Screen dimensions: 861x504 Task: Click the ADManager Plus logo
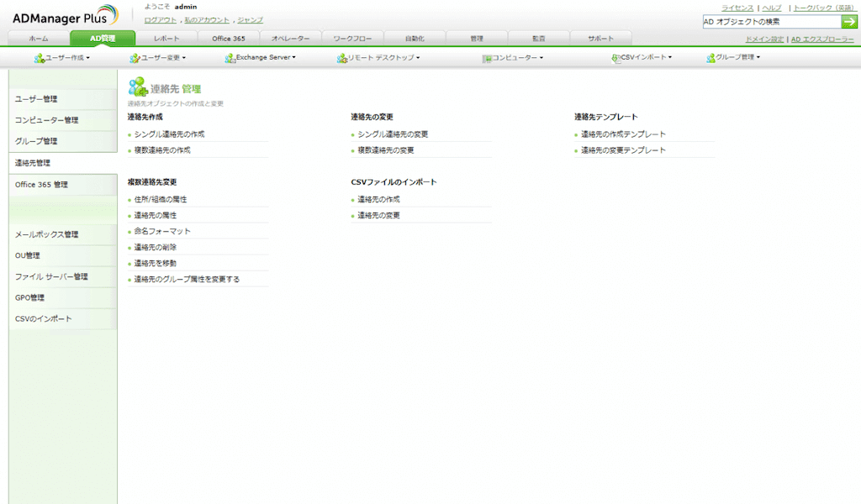(66, 16)
